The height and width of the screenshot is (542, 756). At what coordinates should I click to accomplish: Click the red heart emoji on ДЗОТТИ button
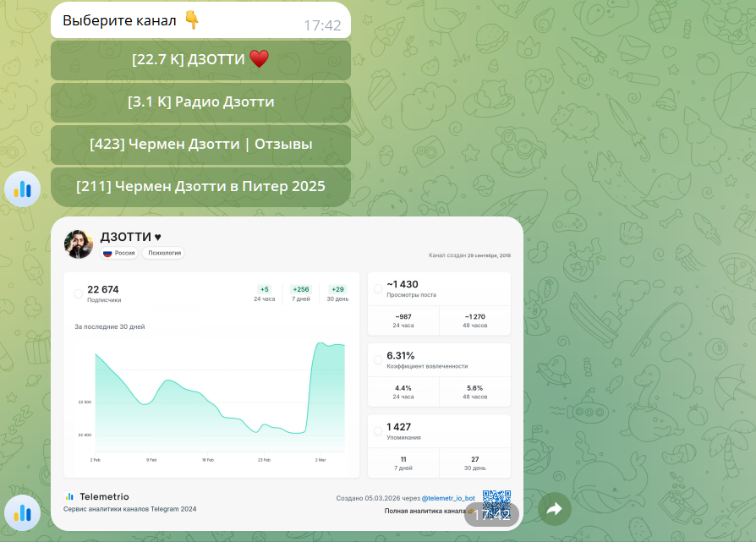point(259,59)
